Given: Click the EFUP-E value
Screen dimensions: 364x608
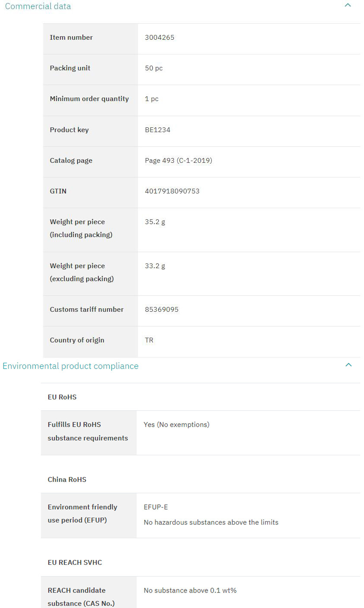Looking at the screenshot, I should coord(156,507).
